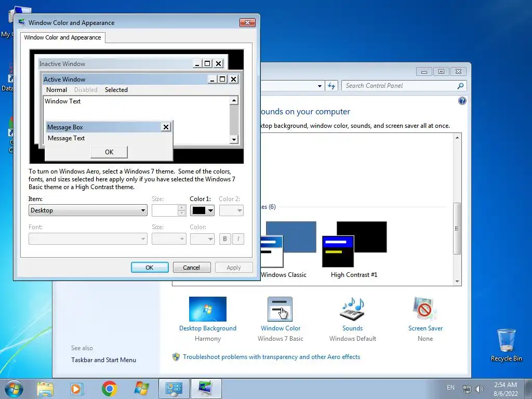Image resolution: width=532 pixels, height=399 pixels.
Task: Launch Windows Media Player from the taskbar
Action: (x=76, y=389)
